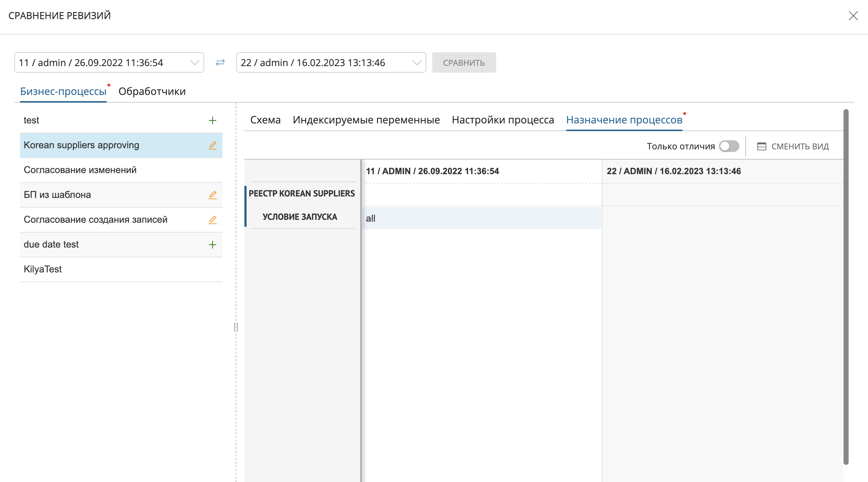Select the KilyaTest business process
The image size is (868, 482).
pyautogui.click(x=43, y=269)
